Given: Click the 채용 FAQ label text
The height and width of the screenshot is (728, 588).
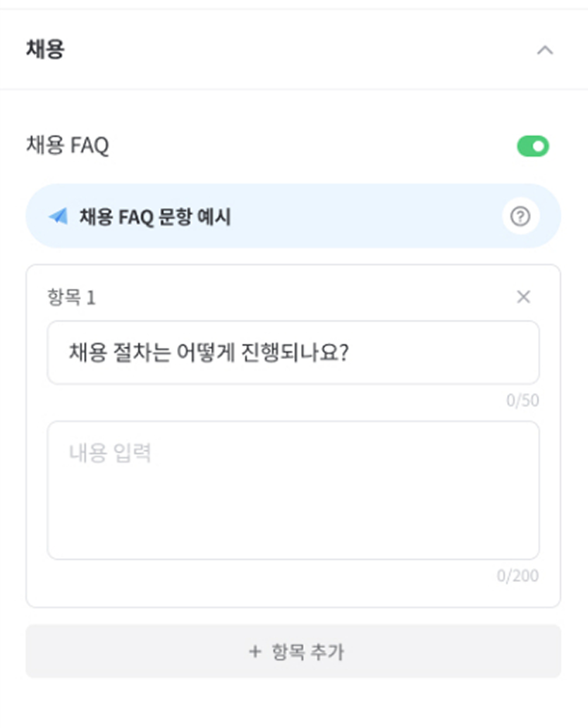Looking at the screenshot, I should tap(68, 145).
